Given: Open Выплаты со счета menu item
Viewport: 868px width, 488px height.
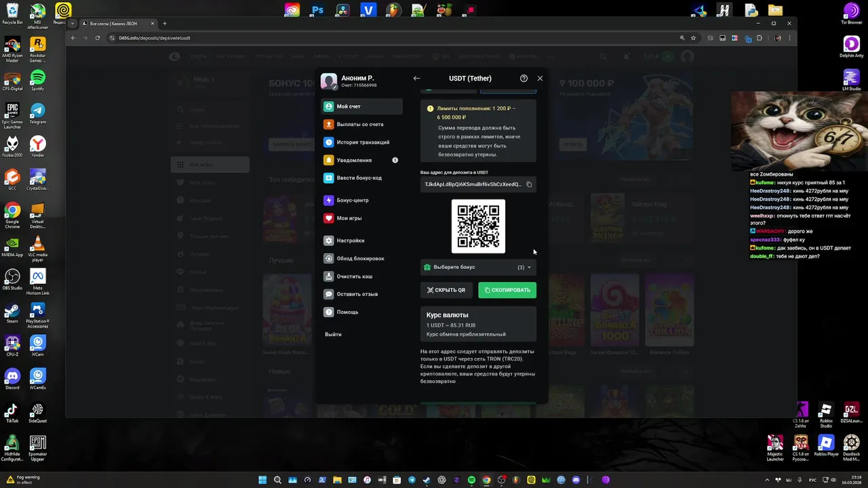Looking at the screenshot, I should tap(361, 124).
